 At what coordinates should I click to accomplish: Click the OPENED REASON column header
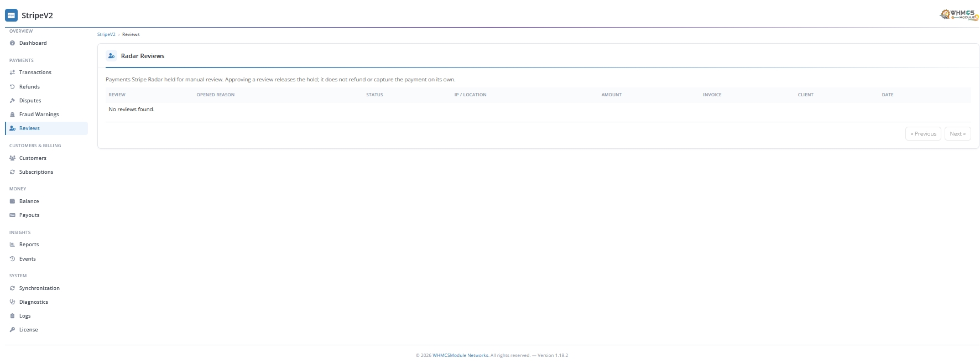click(216, 95)
